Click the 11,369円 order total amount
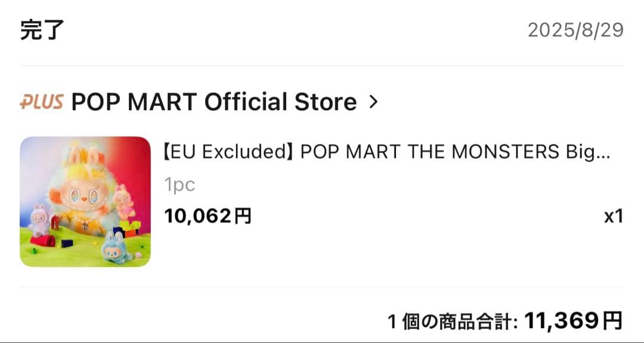644x343 pixels. click(x=574, y=321)
